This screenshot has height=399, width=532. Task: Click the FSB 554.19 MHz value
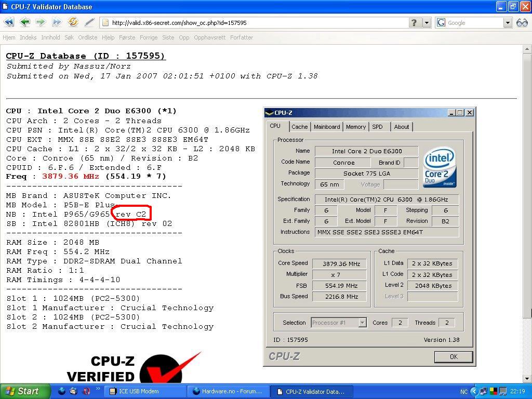[340, 286]
